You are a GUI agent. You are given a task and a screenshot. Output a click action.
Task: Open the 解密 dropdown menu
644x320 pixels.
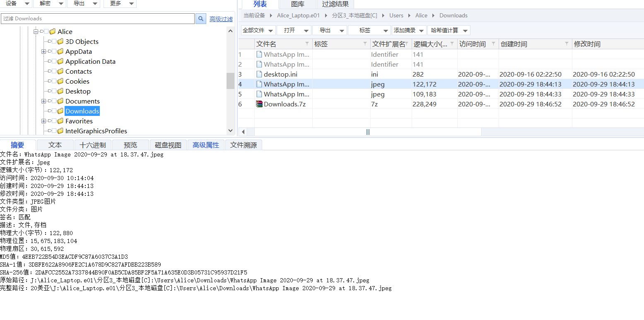pos(50,3)
